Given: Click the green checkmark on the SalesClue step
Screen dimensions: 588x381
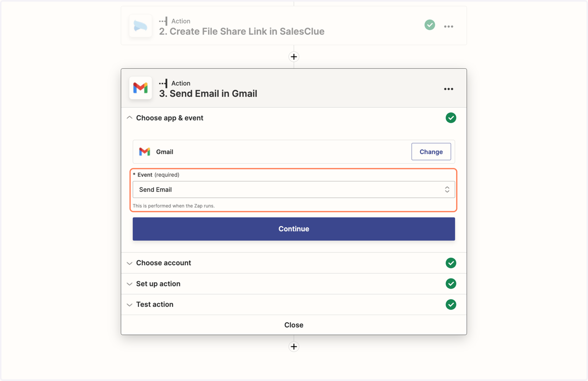Looking at the screenshot, I should 430,25.
